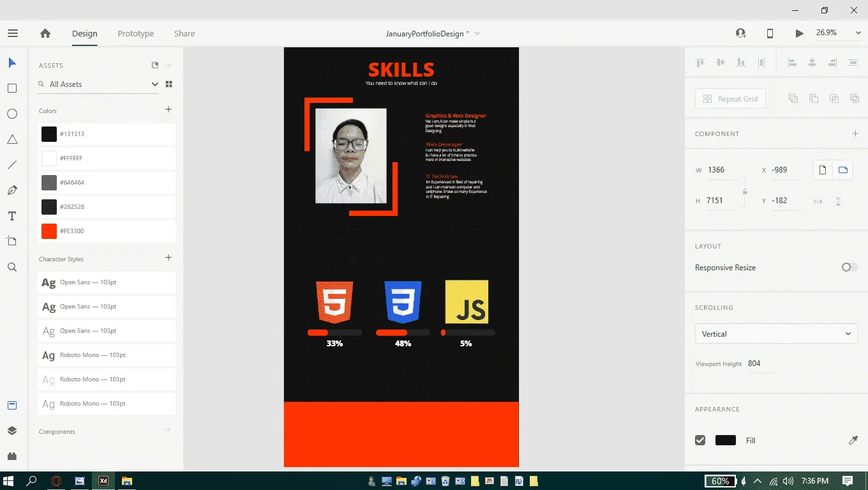The image size is (868, 490).
Task: Switch Assets panel to grid view
Action: pos(169,84)
